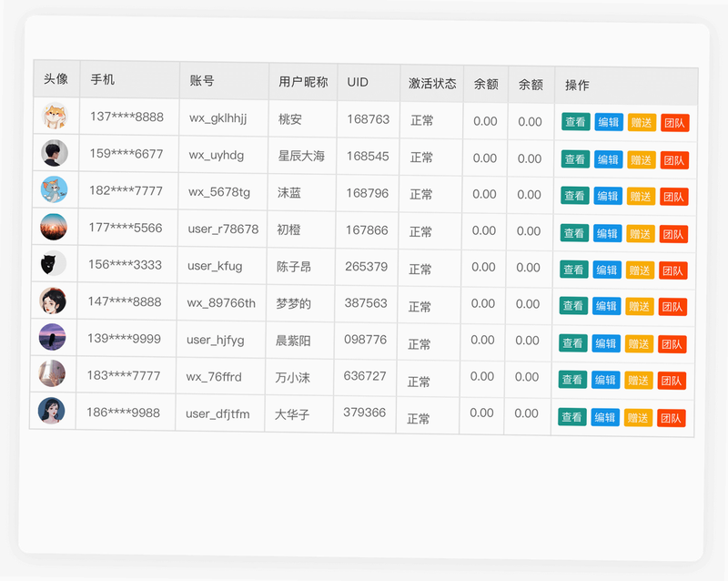
Task: Open 查看 for user 星辰大海
Action: [x=575, y=159]
